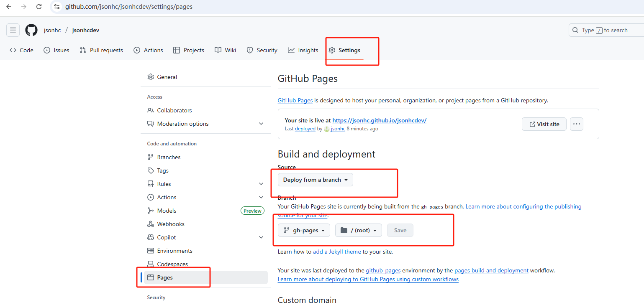Click the comment icon beside Moderation options
Screen dimensions: 644x305
pos(151,124)
